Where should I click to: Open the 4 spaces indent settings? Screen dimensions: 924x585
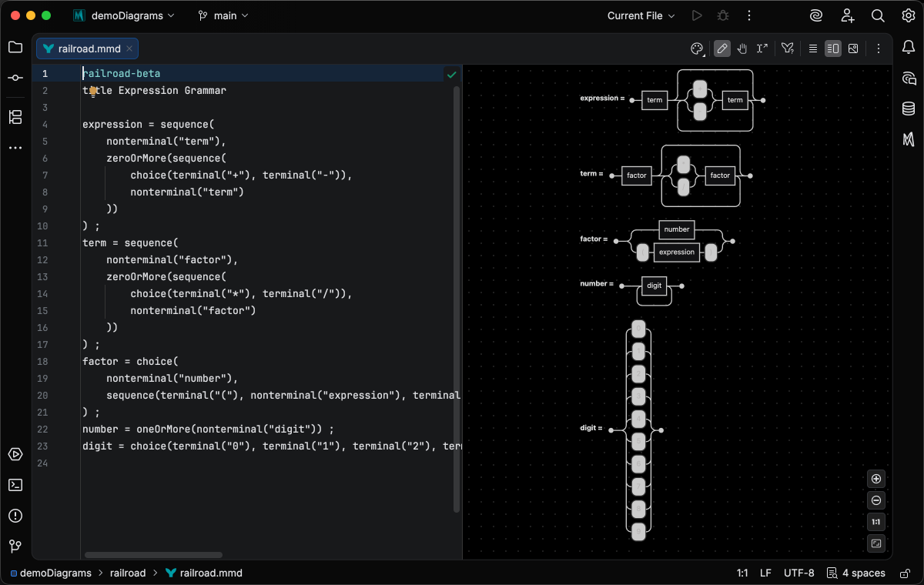[x=856, y=573]
